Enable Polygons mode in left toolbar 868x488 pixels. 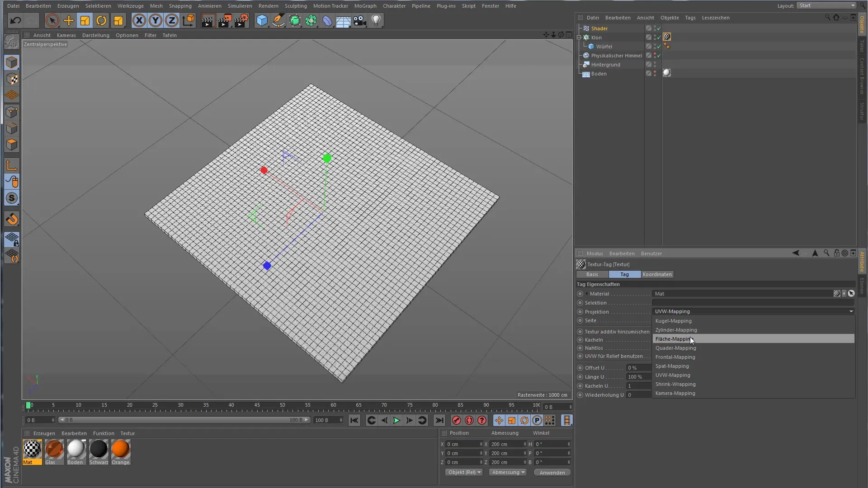point(12,145)
